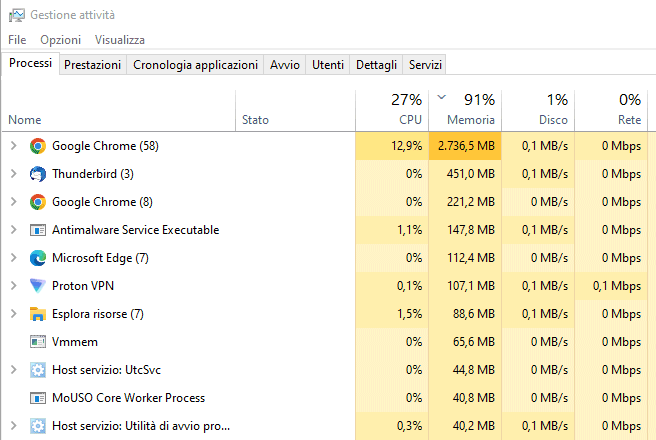The image size is (656, 440).
Task: Expand the Proton VPN row
Action: pyautogui.click(x=13, y=286)
